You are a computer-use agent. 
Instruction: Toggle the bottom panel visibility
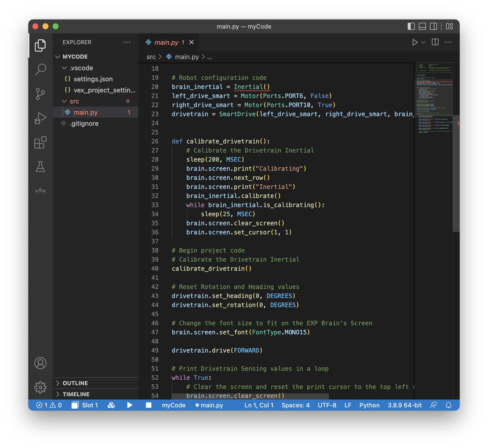click(x=422, y=26)
